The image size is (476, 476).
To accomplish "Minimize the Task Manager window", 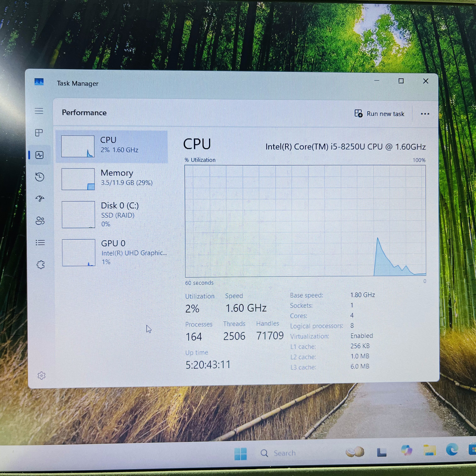I will coord(377,81).
